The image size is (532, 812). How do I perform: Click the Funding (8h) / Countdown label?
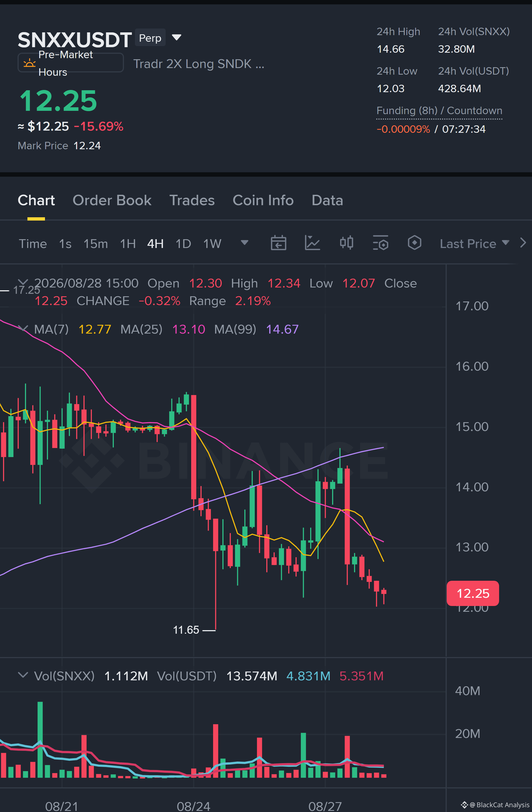point(439,111)
